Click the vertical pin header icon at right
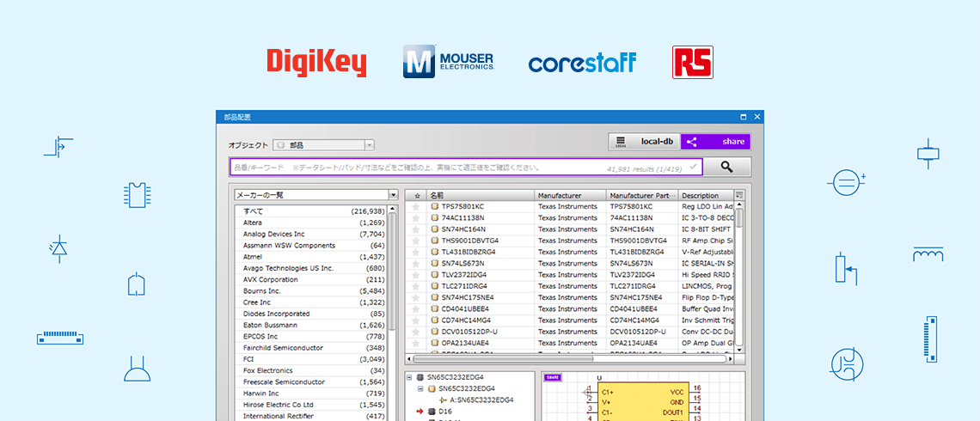 (x=931, y=339)
